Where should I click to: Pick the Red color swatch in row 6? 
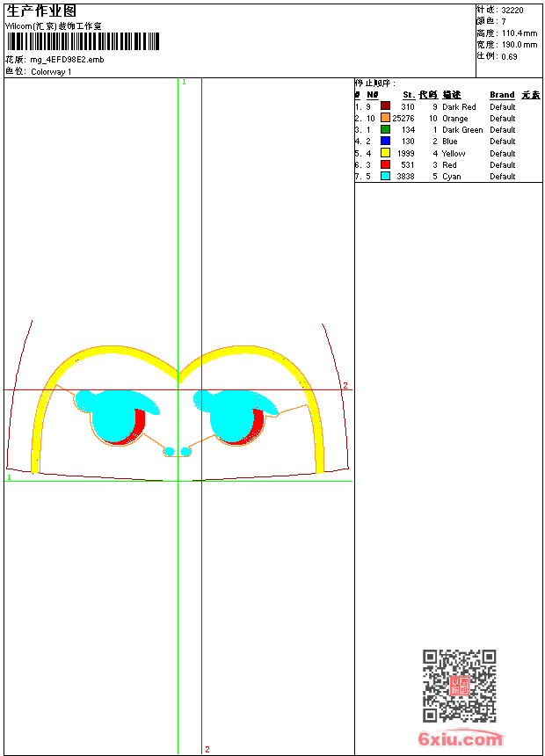pos(385,164)
